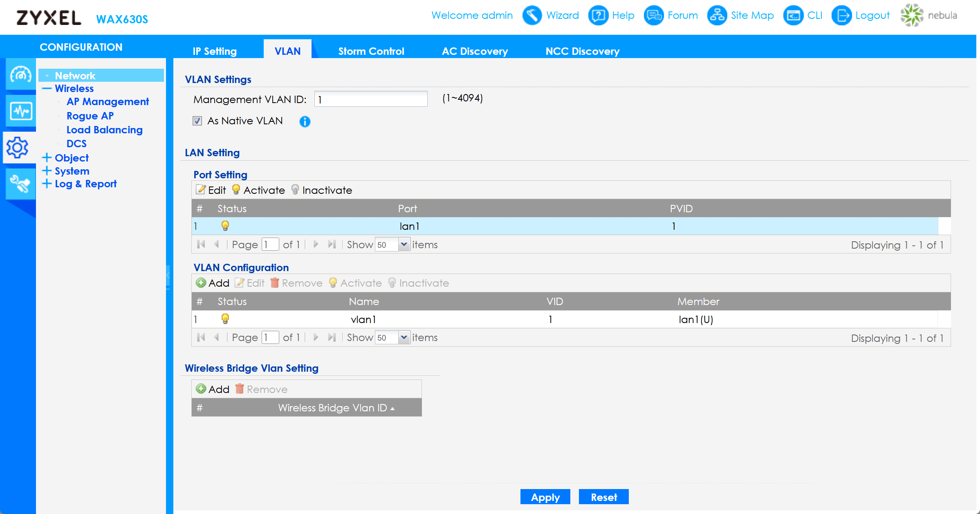Open the CLI console icon
Screen dimensions: 980x514
click(793, 16)
